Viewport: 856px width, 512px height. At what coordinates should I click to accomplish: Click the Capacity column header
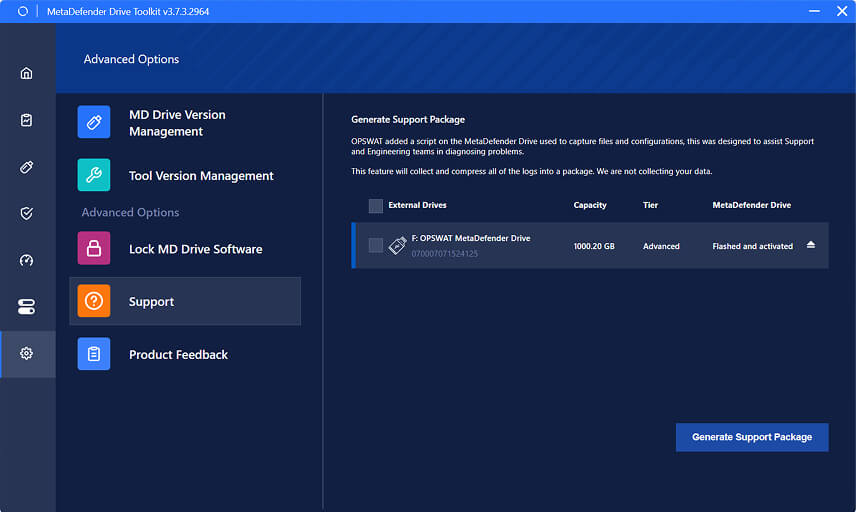[x=590, y=205]
